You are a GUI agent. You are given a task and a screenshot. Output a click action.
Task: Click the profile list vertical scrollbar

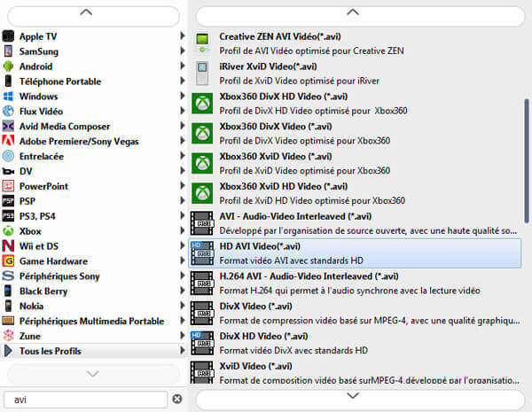click(x=527, y=159)
